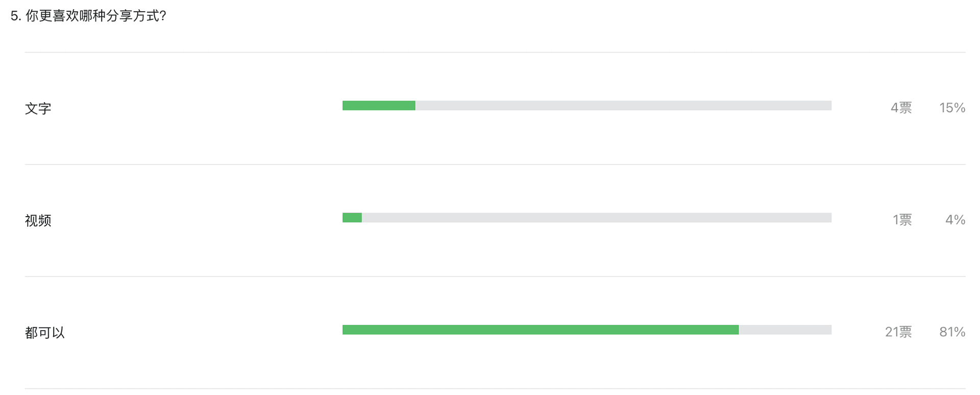Select the 都可以 option label

point(45,333)
